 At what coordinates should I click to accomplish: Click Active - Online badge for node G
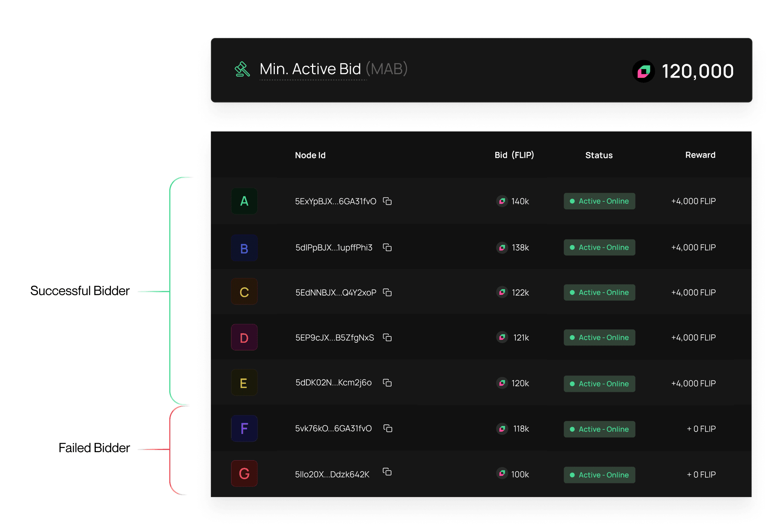point(599,475)
